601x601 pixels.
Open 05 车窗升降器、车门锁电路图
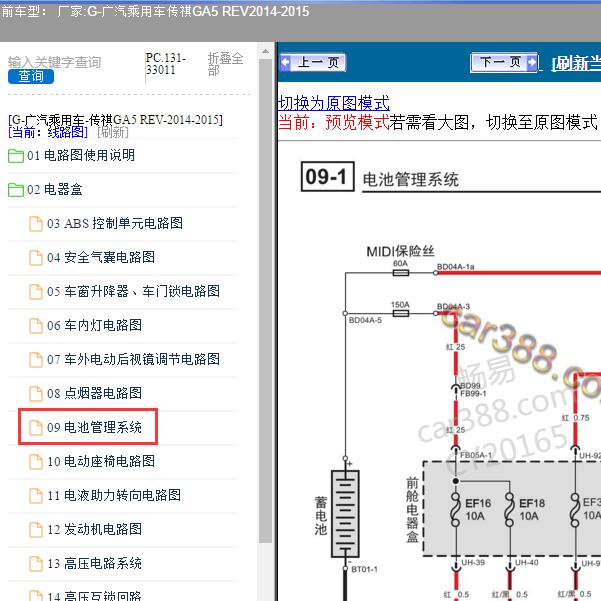[x=133, y=291]
